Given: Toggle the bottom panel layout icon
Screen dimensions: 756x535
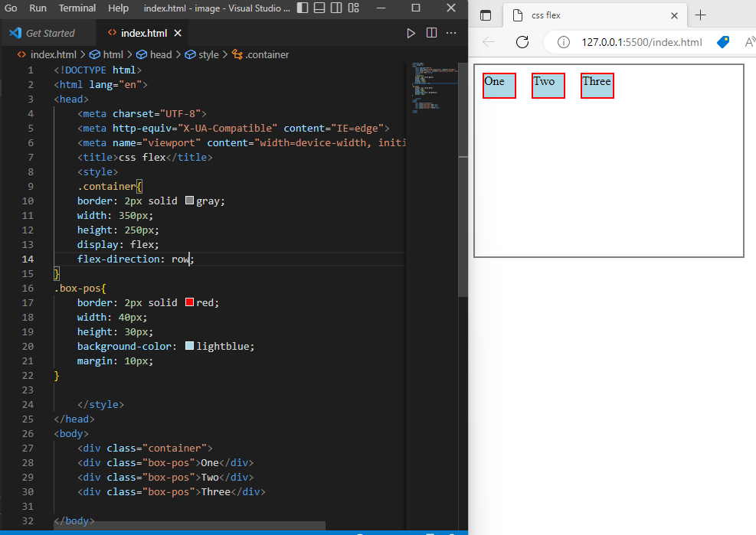Looking at the screenshot, I should tap(319, 8).
